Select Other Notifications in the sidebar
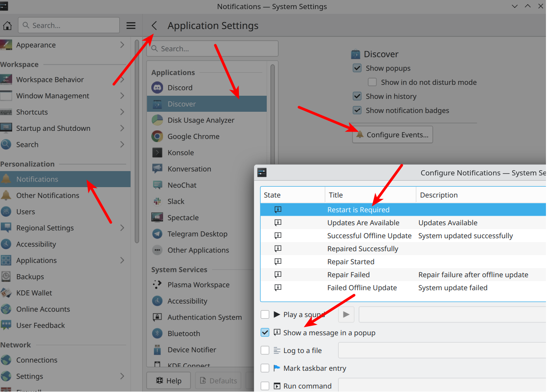Screen dimensions: 549x392 coord(48,195)
